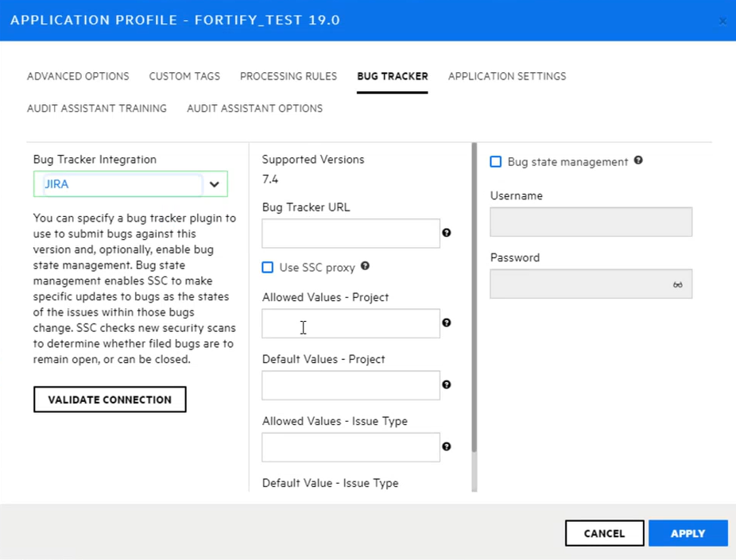Viewport: 736px width, 560px height.
Task: Click help icon for Allowed Values - Project
Action: 447,322
